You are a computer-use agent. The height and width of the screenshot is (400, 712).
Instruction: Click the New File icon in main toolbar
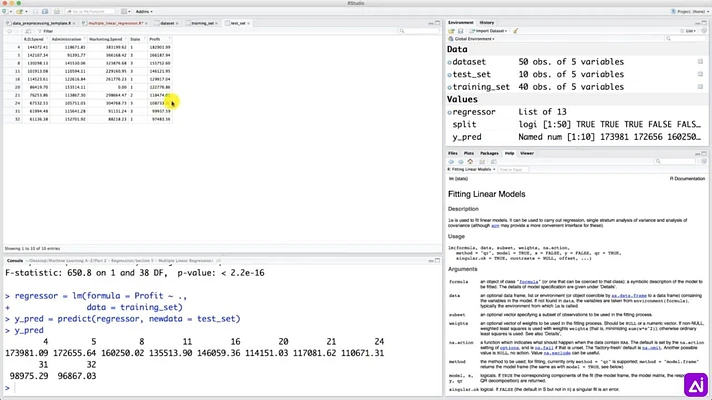point(5,11)
